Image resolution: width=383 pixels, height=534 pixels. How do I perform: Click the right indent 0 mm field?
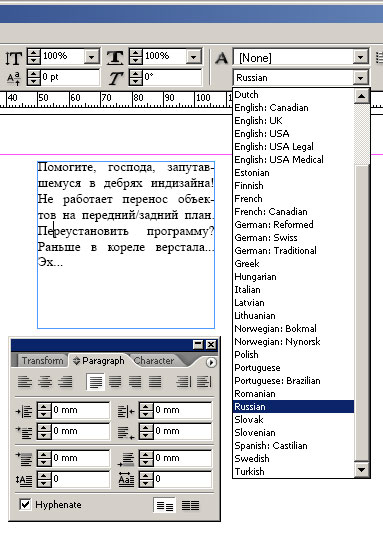tap(182, 410)
